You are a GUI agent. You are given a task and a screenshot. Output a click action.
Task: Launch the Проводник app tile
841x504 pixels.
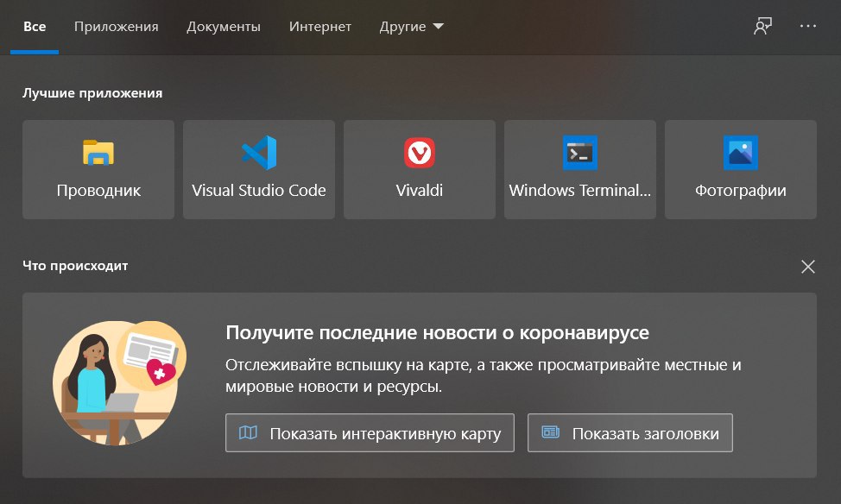click(98, 169)
